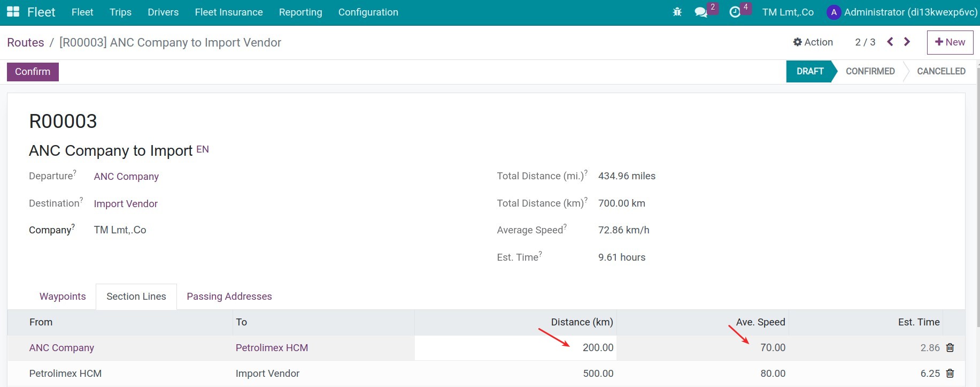Go to previous record with left chevron
The height and width of the screenshot is (387, 980).
(890, 42)
